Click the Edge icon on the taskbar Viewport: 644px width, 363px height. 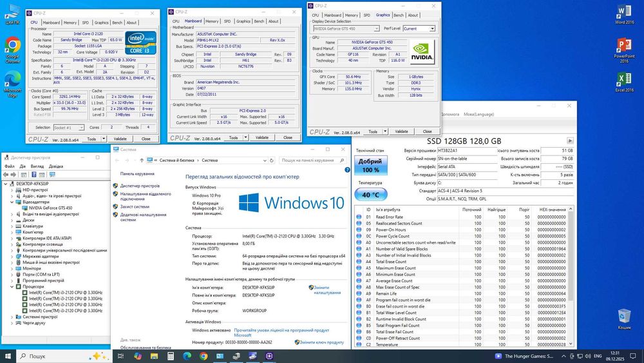click(187, 356)
